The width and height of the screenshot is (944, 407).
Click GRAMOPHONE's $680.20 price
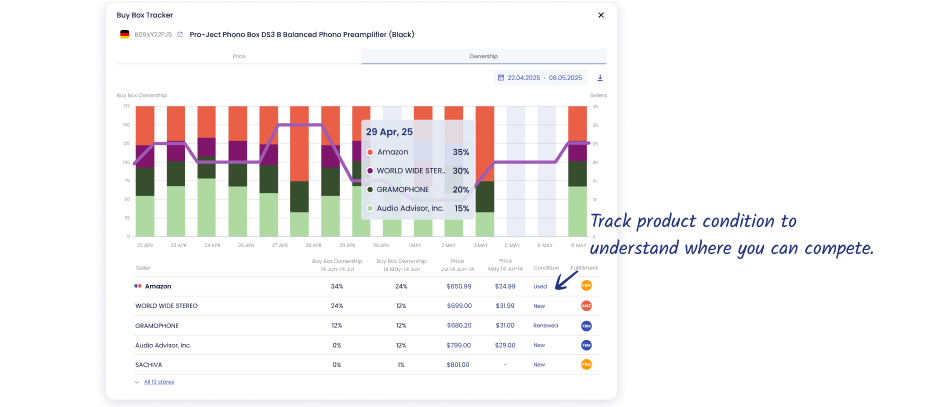coord(459,326)
